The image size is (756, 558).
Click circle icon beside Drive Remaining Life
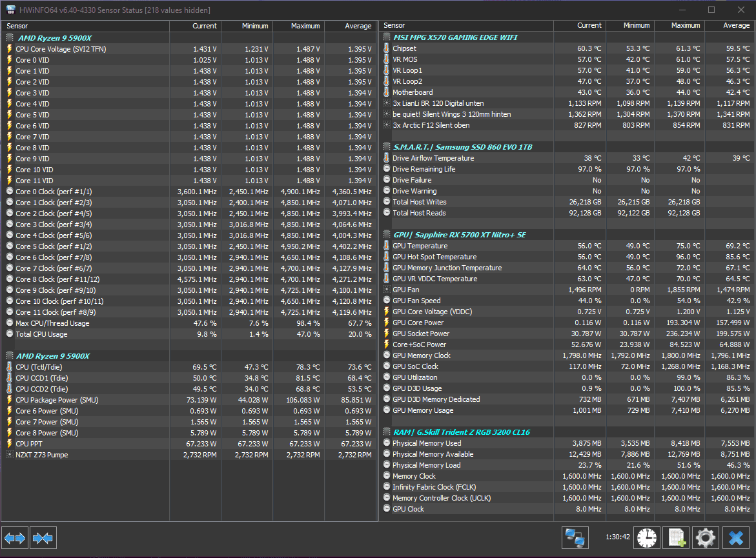click(387, 168)
